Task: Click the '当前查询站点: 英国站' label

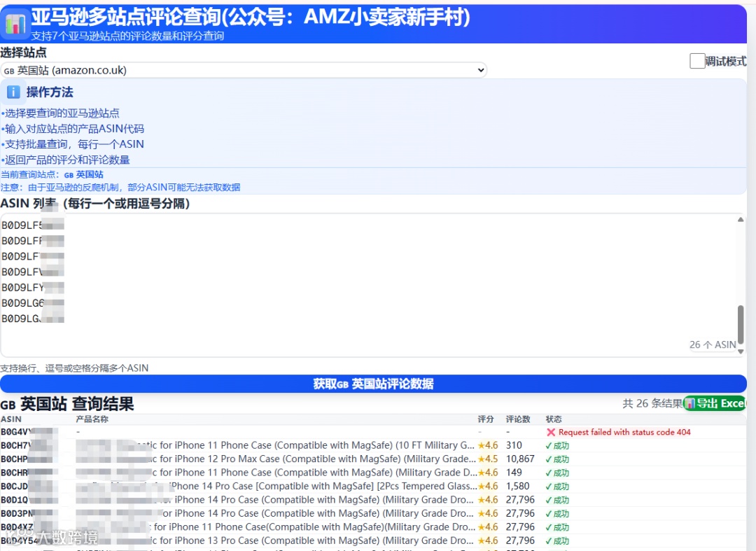Action: [52, 174]
